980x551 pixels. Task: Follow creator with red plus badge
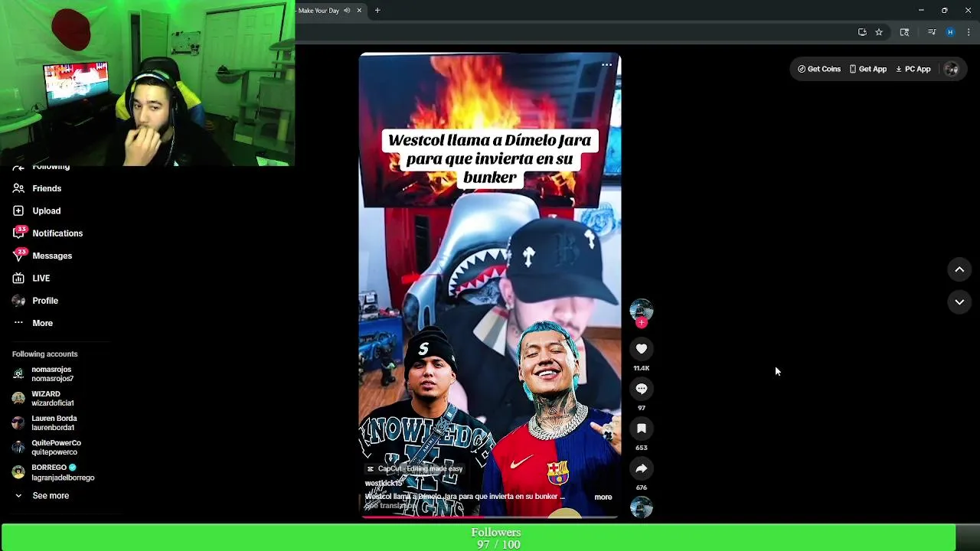click(x=642, y=323)
